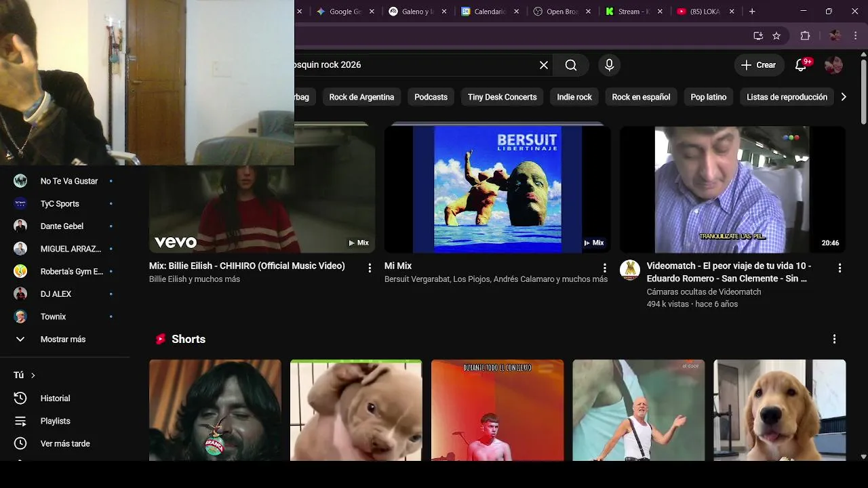
Task: Open the Chrome profile avatar
Action: (x=835, y=36)
